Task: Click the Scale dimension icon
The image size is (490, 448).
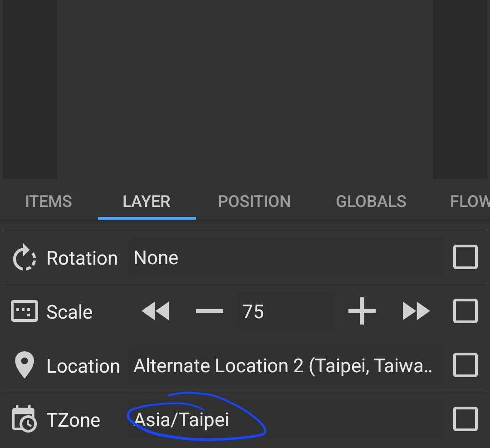Action: [24, 311]
